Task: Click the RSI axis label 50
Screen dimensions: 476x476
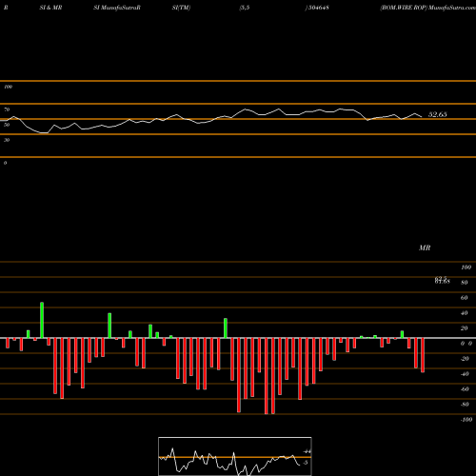Action: pyautogui.click(x=7, y=125)
